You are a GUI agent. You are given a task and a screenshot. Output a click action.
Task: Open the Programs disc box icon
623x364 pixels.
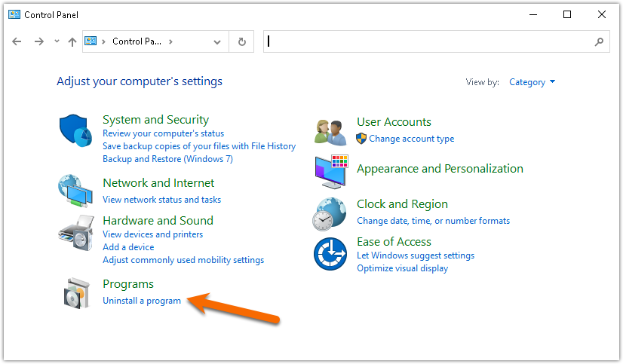77,293
